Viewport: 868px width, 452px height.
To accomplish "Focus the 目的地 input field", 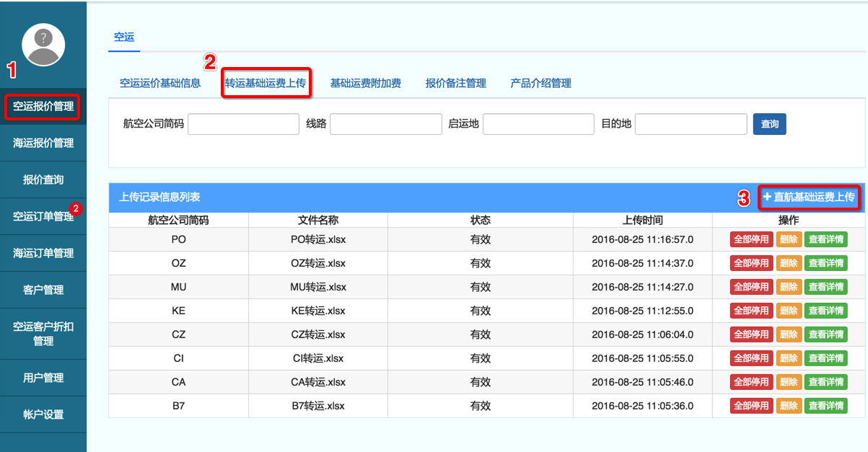I will pos(691,124).
